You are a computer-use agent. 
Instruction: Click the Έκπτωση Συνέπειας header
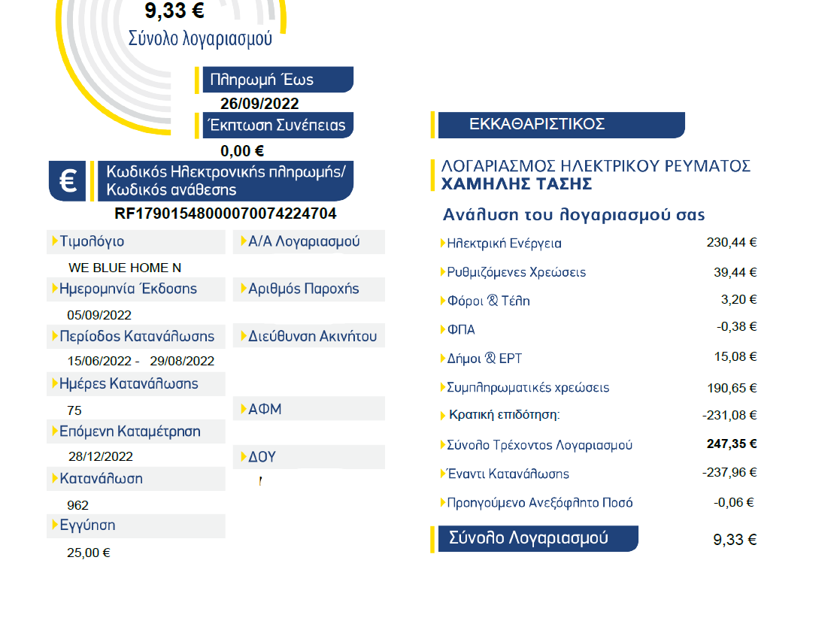(277, 126)
